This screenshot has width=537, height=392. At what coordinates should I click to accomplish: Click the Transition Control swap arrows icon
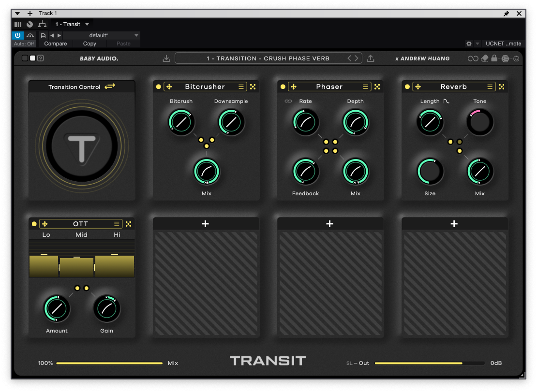click(110, 86)
